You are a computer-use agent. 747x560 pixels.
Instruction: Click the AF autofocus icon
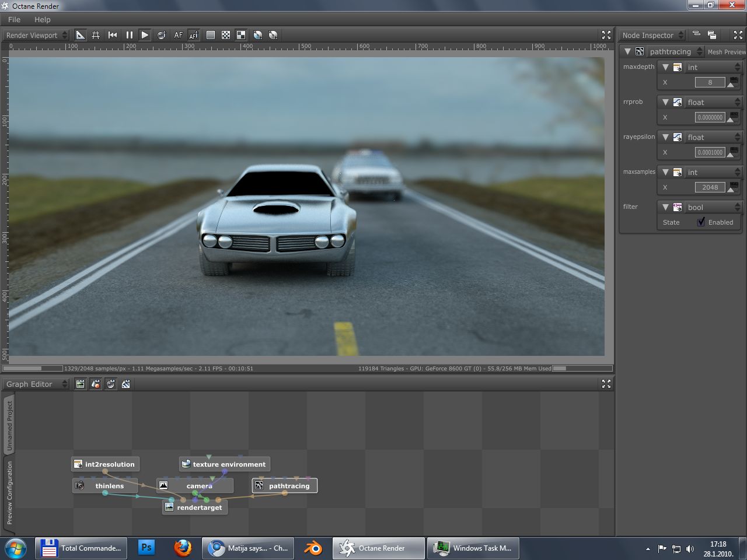[178, 35]
